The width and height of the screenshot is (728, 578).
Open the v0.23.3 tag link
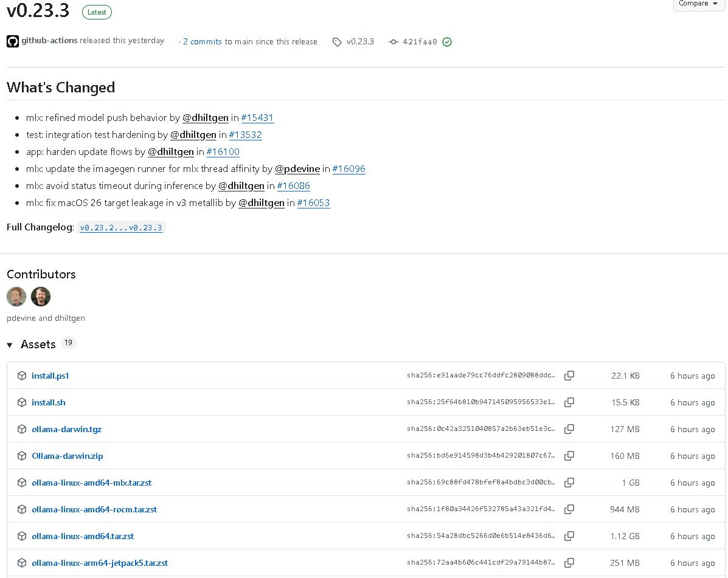pyautogui.click(x=360, y=41)
